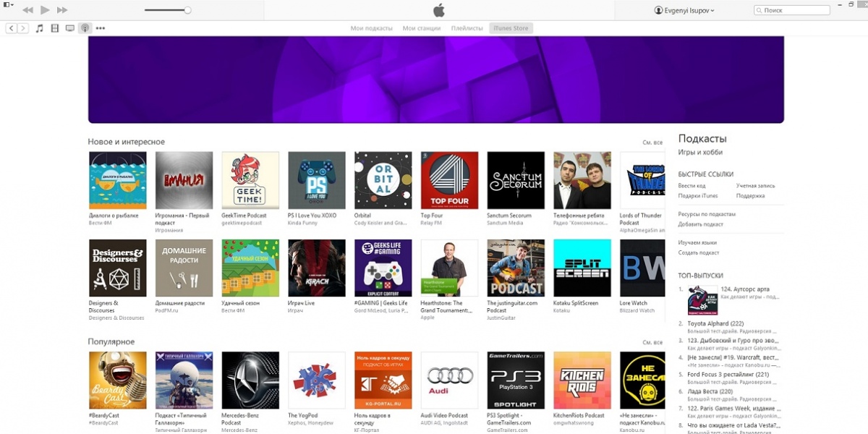Screen dimensions: 868x434
Task: Skip to the next track
Action: tap(62, 10)
